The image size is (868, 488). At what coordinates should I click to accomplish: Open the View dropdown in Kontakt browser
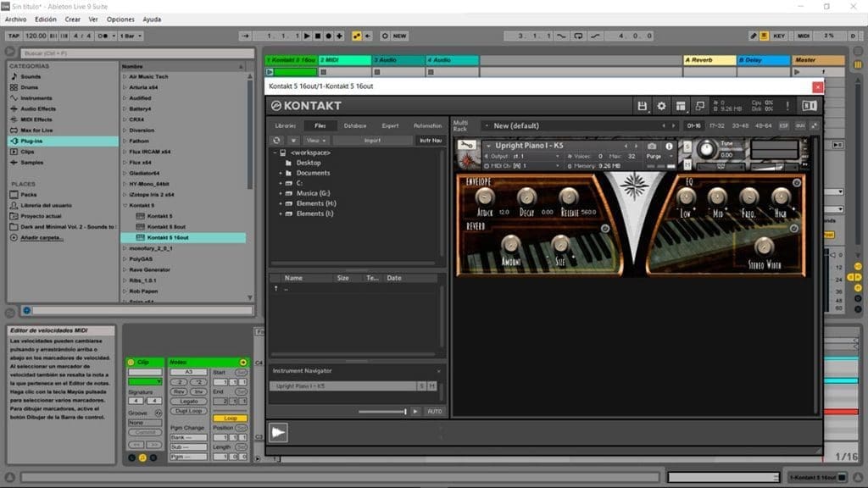pyautogui.click(x=316, y=141)
